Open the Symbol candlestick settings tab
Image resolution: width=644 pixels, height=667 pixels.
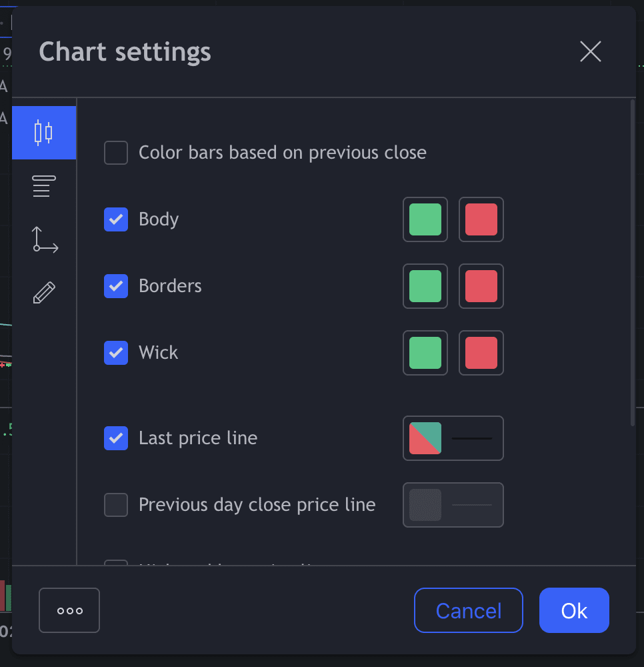[x=43, y=132]
